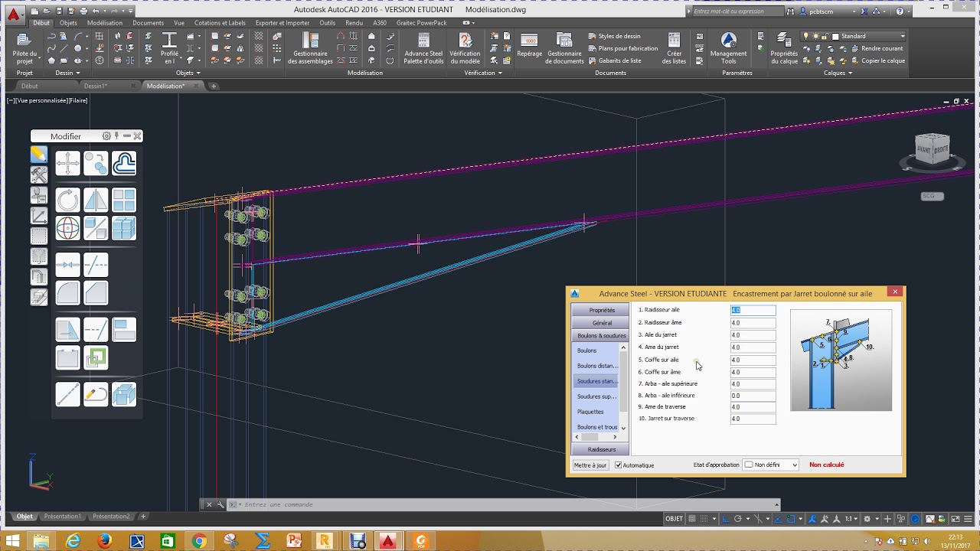Toggle the Automatique checkbox
This screenshot has height=551, width=980.
[619, 465]
